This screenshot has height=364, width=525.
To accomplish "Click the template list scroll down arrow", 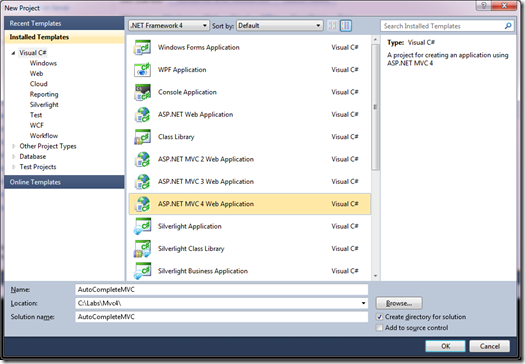I will pyautogui.click(x=375, y=276).
